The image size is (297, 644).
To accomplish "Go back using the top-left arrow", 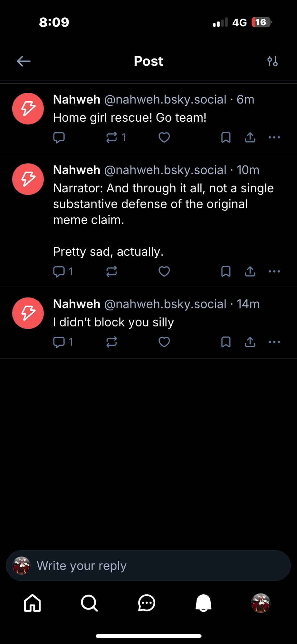I will point(24,61).
